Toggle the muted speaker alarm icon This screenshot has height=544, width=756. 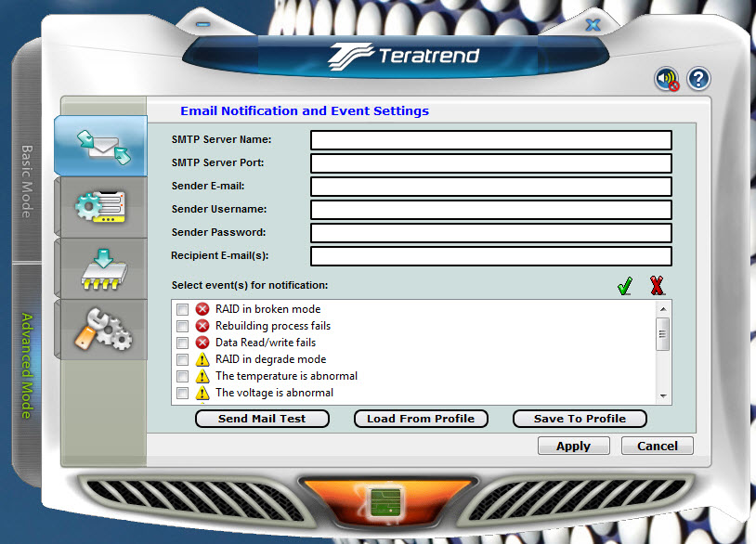[667, 79]
